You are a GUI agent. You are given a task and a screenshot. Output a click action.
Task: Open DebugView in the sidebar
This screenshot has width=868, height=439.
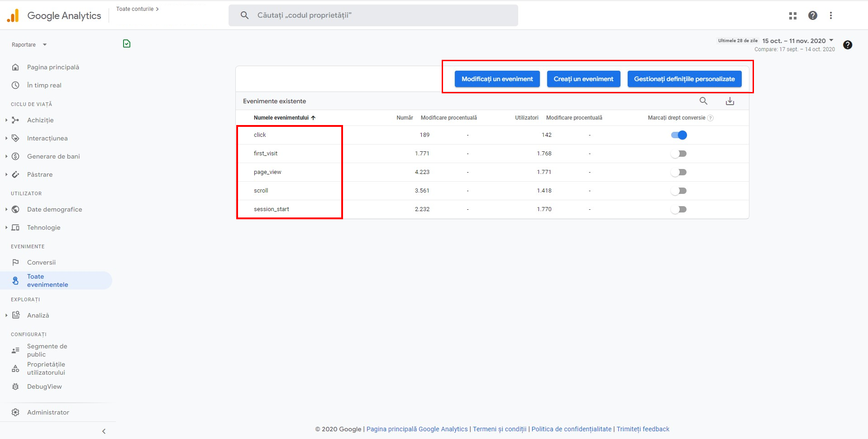44,386
